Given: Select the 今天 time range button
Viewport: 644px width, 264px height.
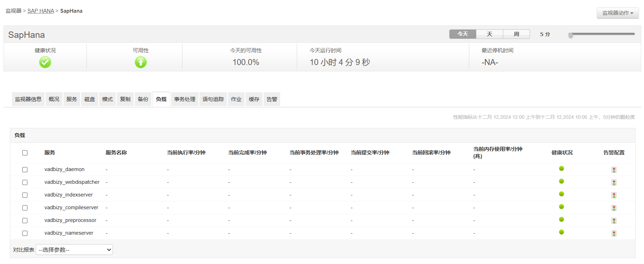Looking at the screenshot, I should pyautogui.click(x=463, y=34).
